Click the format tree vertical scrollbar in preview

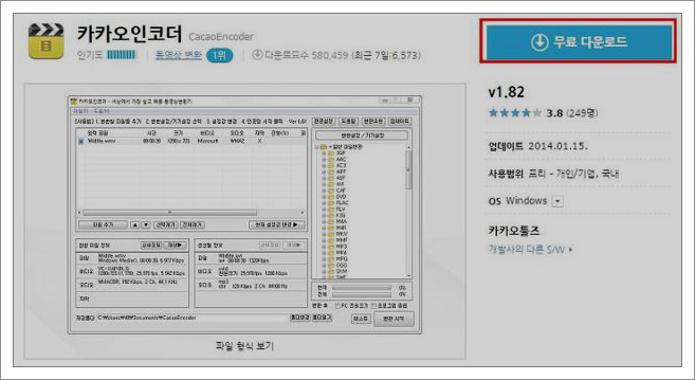[x=408, y=211]
